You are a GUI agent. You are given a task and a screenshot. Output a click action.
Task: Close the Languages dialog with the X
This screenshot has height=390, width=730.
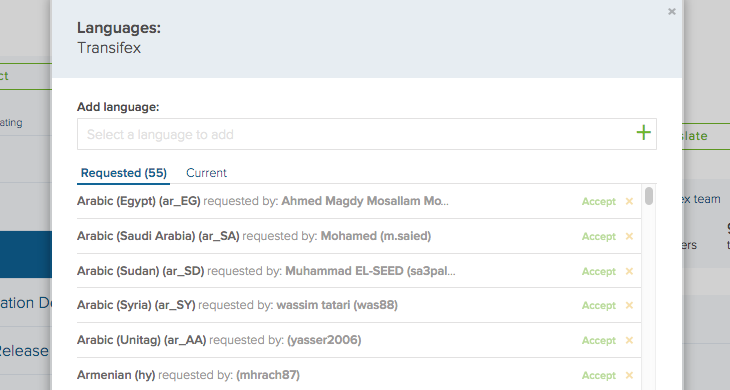(671, 12)
